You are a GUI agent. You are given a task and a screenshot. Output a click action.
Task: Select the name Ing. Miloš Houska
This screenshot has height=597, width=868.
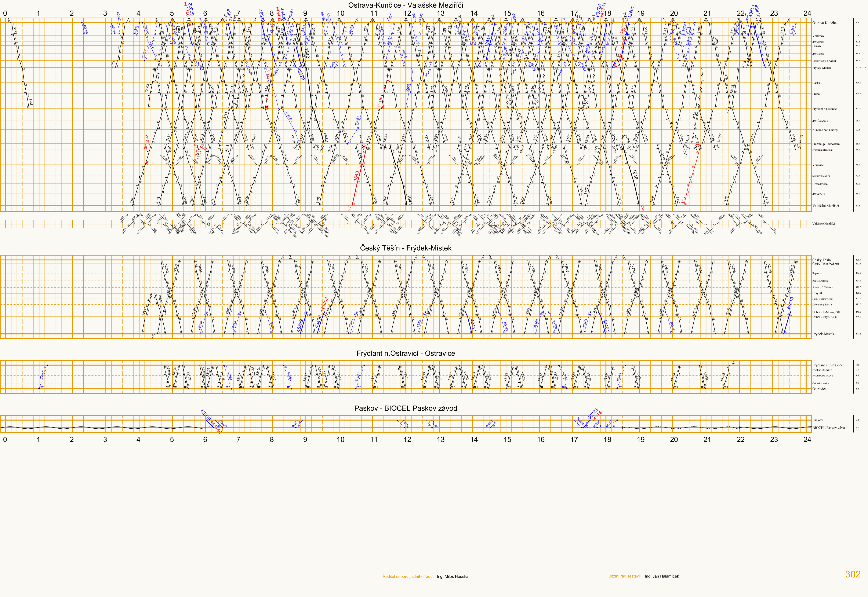452,576
